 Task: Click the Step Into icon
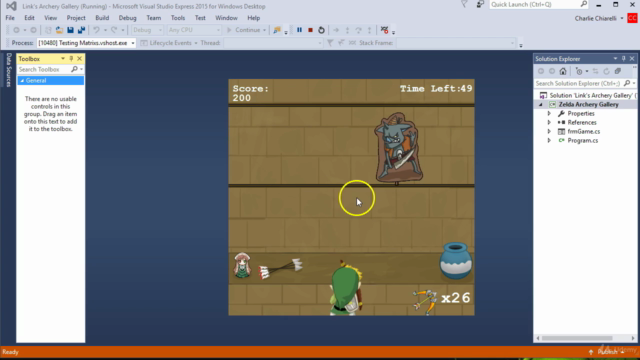(347, 30)
